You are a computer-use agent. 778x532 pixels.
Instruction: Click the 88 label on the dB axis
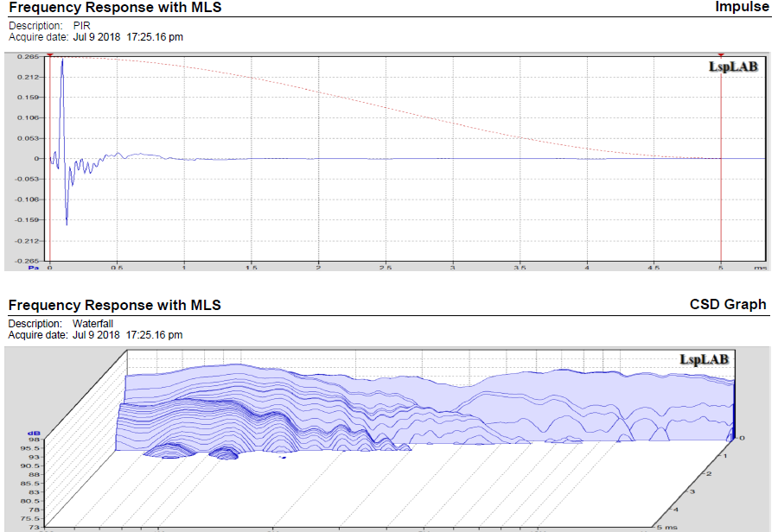35,474
